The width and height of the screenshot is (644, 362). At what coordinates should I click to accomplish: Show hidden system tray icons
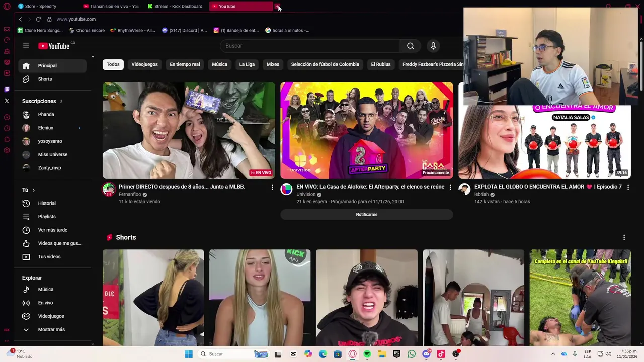click(553, 354)
